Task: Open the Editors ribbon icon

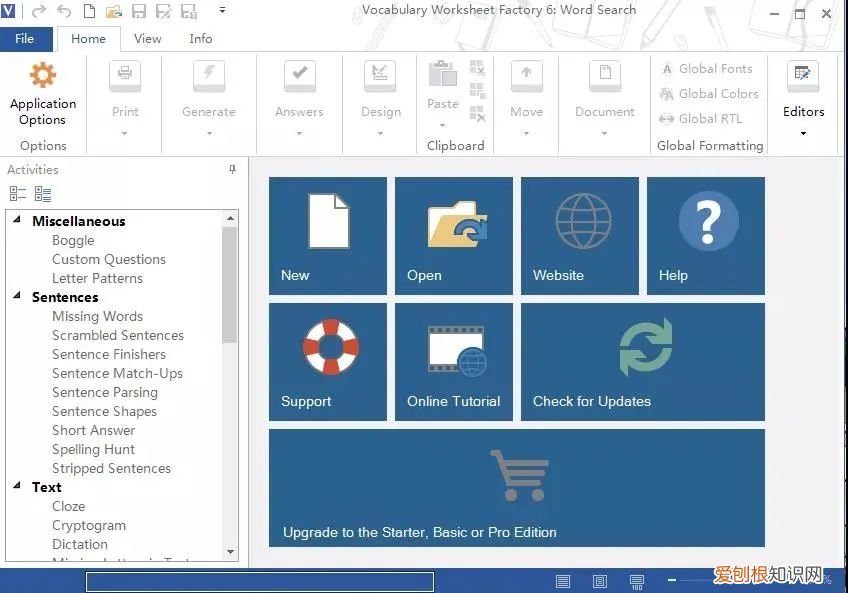Action: (x=803, y=75)
